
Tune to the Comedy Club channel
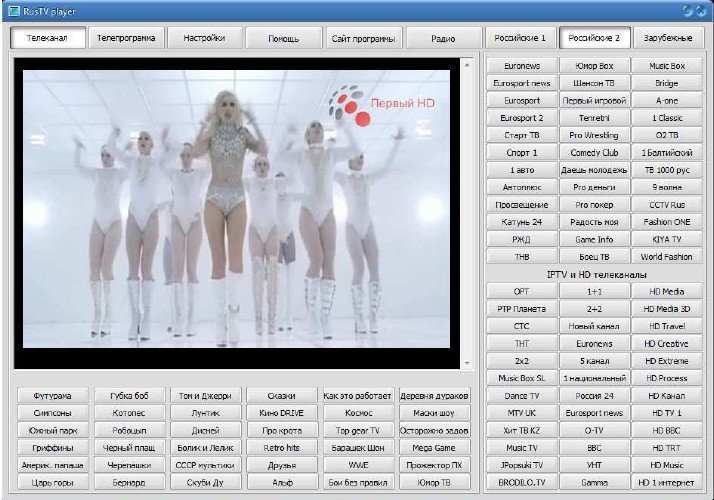594,153
